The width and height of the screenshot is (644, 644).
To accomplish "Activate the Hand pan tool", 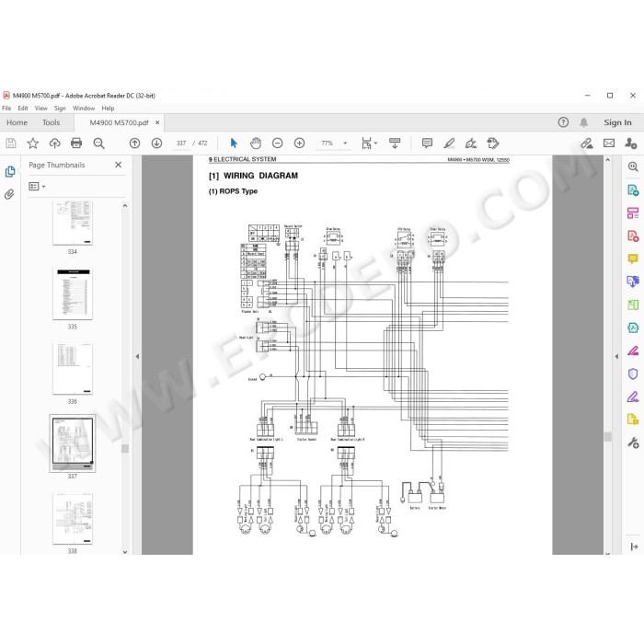I will click(256, 144).
